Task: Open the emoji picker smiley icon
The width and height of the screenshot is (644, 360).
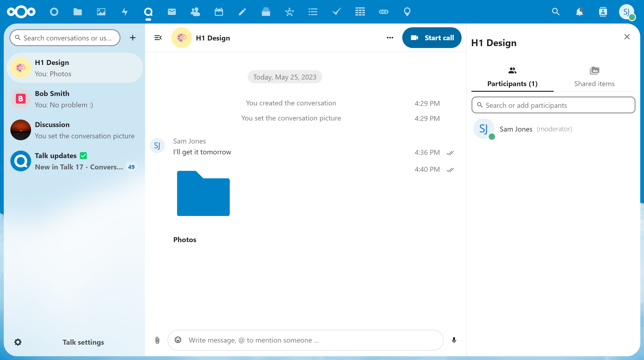Action: point(178,340)
